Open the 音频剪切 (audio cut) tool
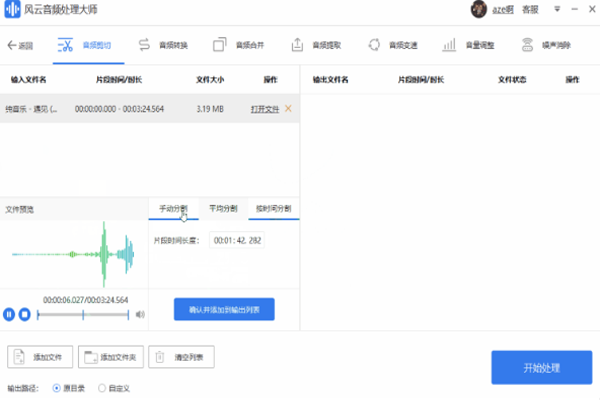This screenshot has width=600, height=400. [x=87, y=45]
